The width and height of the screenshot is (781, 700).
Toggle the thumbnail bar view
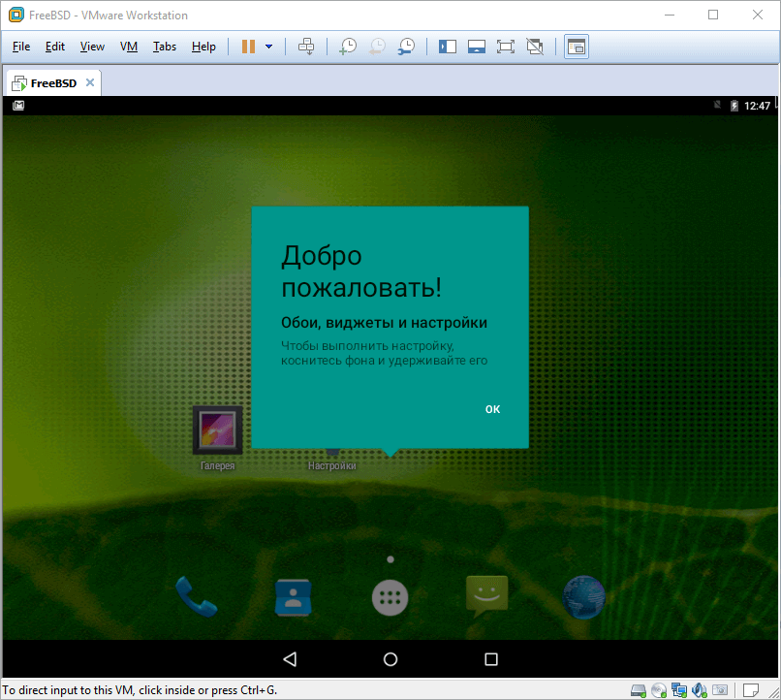pyautogui.click(x=476, y=47)
